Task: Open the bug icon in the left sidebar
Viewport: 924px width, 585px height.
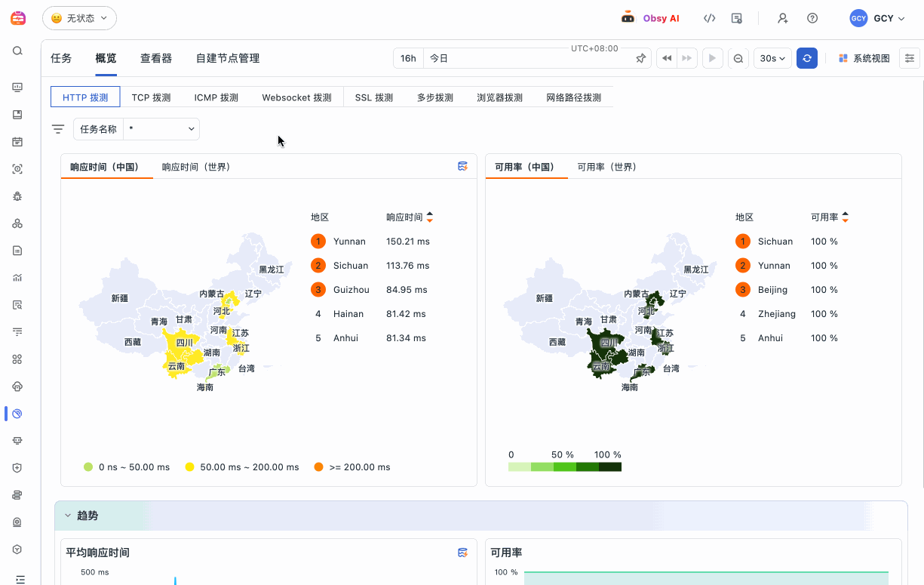Action: tap(17, 196)
